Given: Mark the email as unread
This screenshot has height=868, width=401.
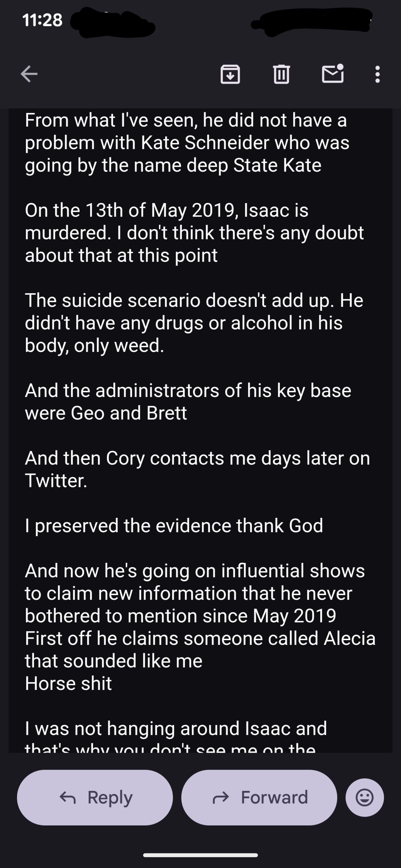Looking at the screenshot, I should tap(332, 74).
